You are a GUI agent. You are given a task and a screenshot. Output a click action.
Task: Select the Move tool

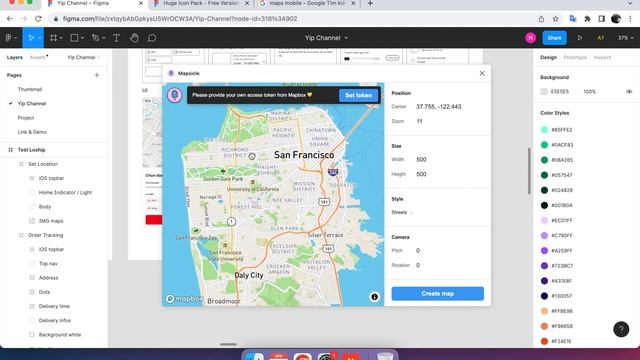(31, 38)
